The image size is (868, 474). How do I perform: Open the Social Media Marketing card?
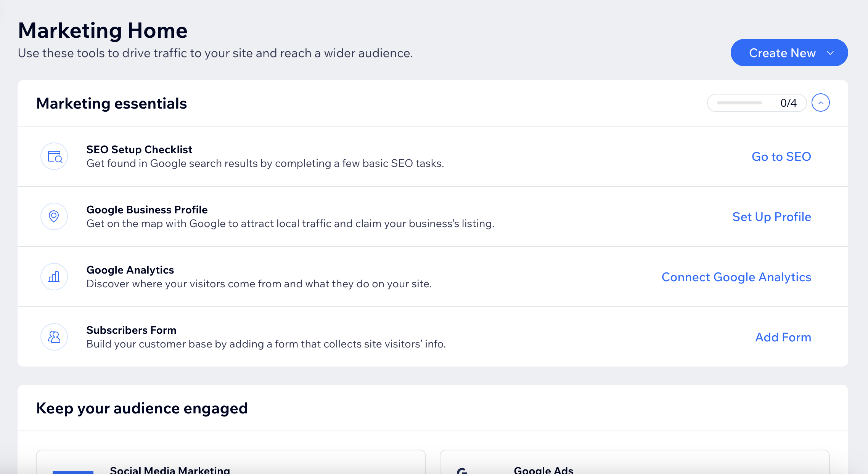click(x=231, y=462)
